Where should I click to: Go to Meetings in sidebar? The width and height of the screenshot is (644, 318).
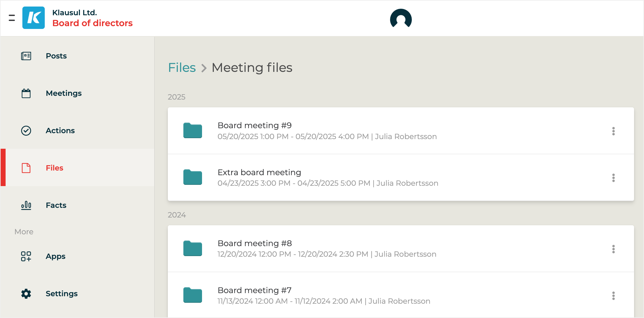(64, 93)
